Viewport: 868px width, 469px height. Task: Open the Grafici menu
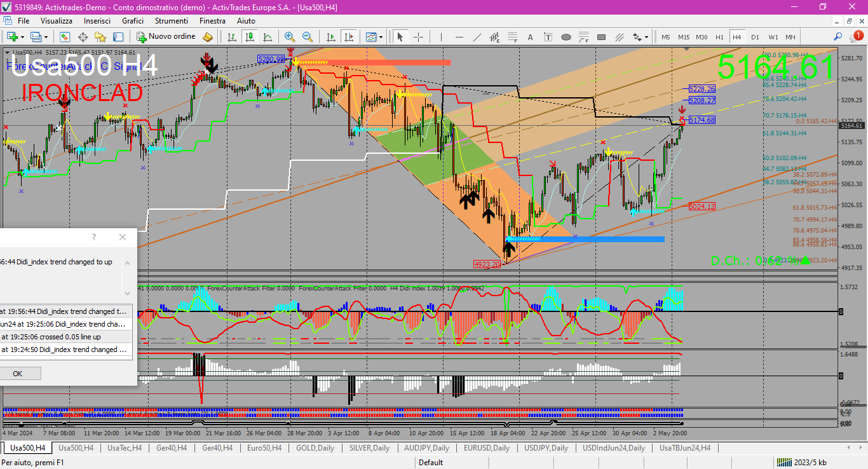click(133, 21)
